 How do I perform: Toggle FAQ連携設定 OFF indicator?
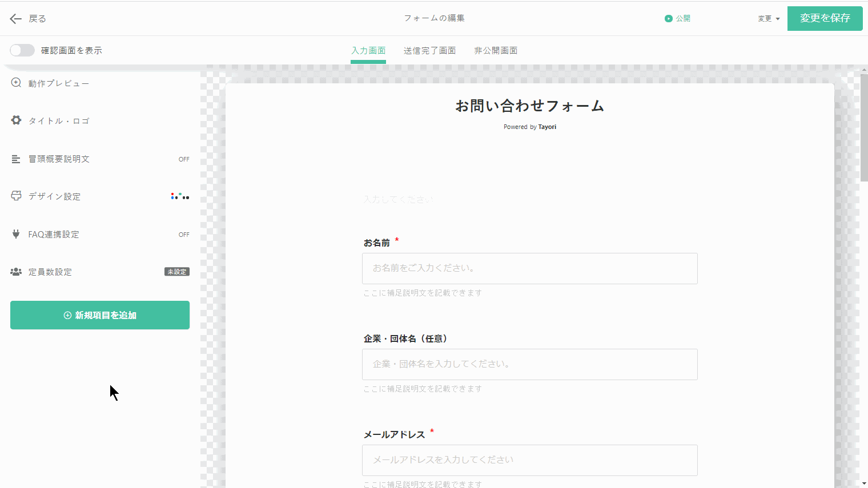coord(183,235)
